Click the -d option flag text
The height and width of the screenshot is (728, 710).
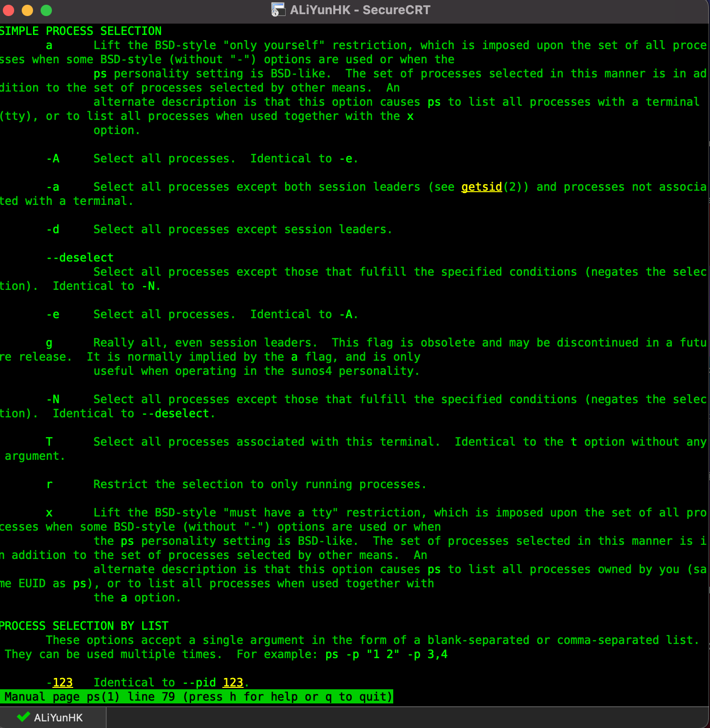click(x=53, y=229)
